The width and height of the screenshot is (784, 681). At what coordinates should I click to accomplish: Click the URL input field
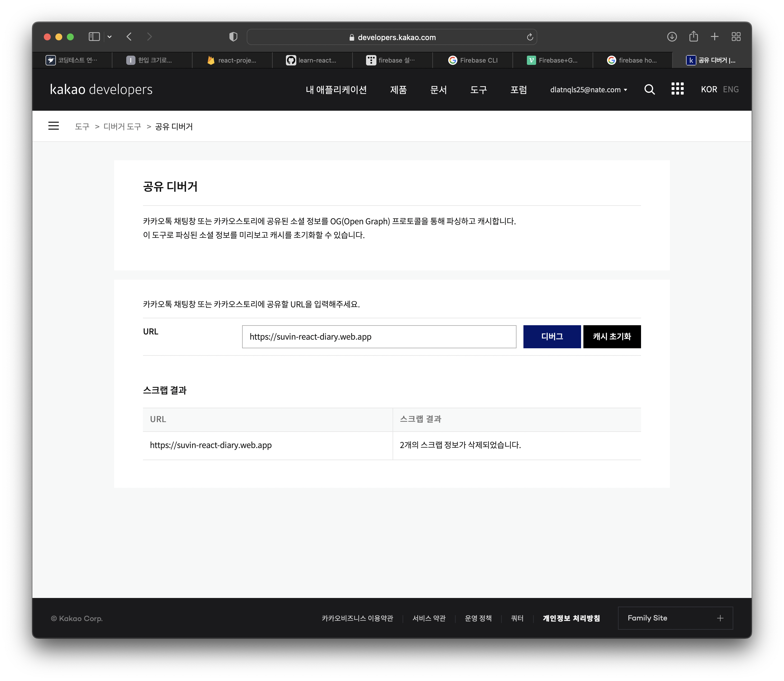(x=379, y=337)
